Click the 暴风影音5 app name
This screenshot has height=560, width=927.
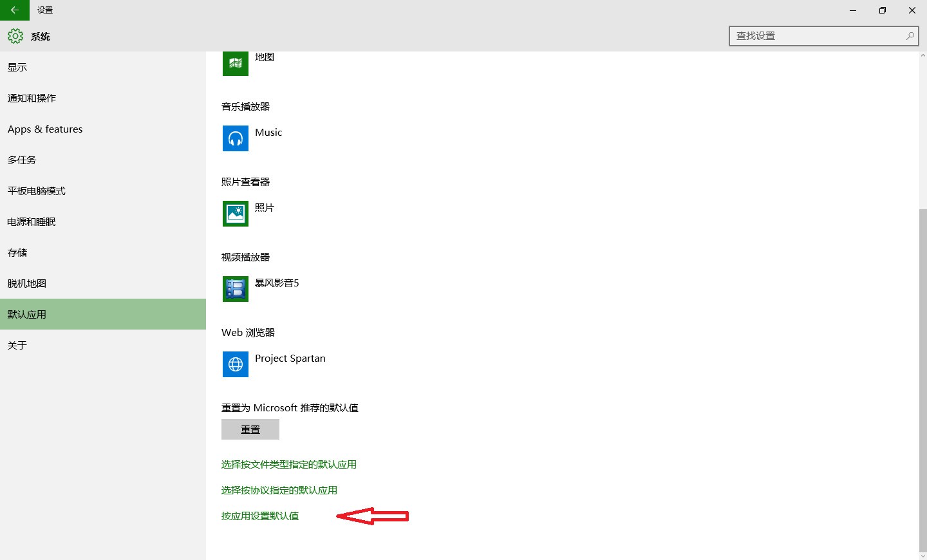coord(277,283)
